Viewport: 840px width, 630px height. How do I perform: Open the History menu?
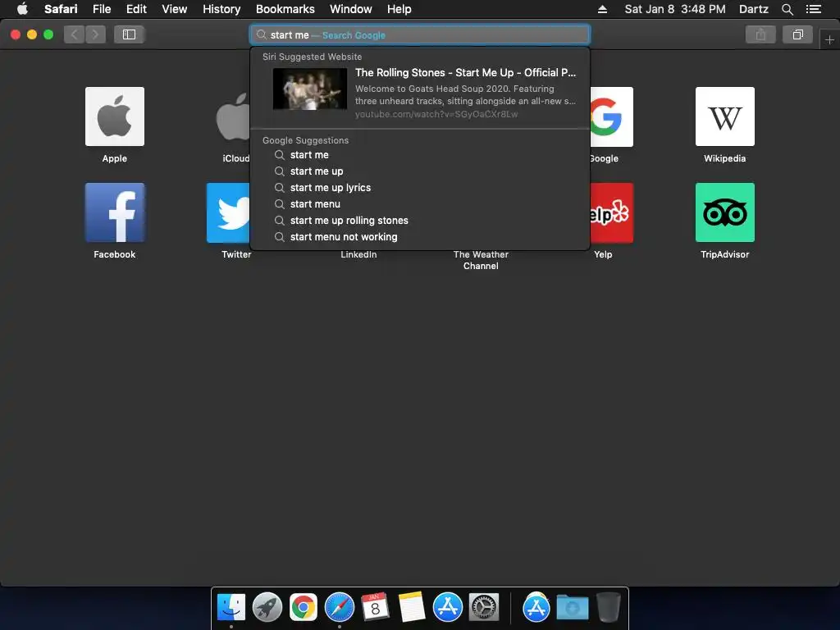coord(221,9)
